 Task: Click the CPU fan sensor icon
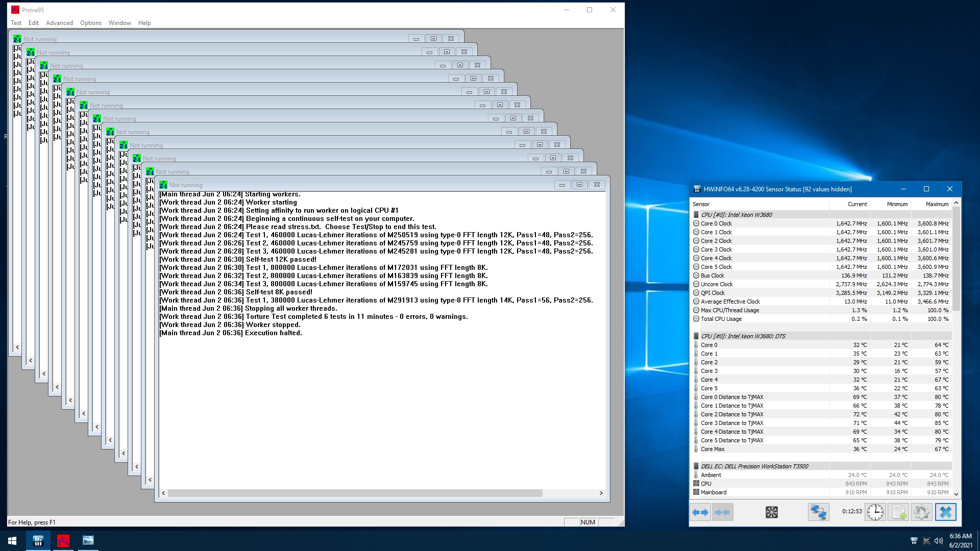point(696,484)
